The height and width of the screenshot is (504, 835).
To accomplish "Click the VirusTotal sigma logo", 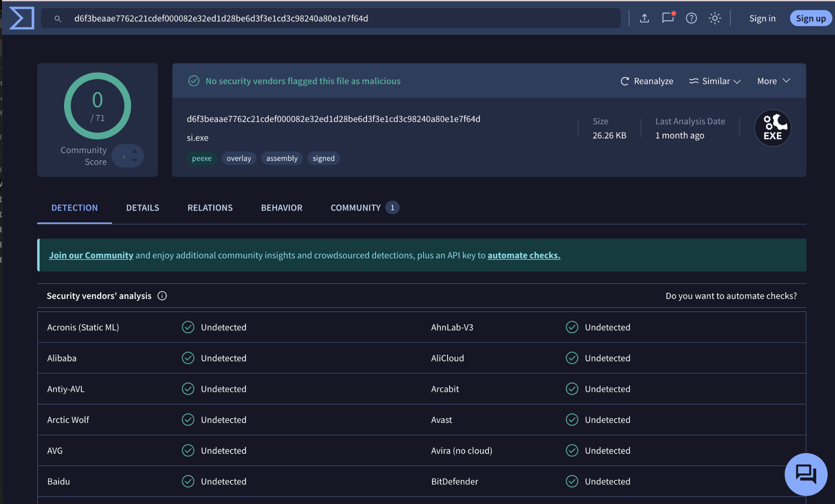I will [22, 18].
